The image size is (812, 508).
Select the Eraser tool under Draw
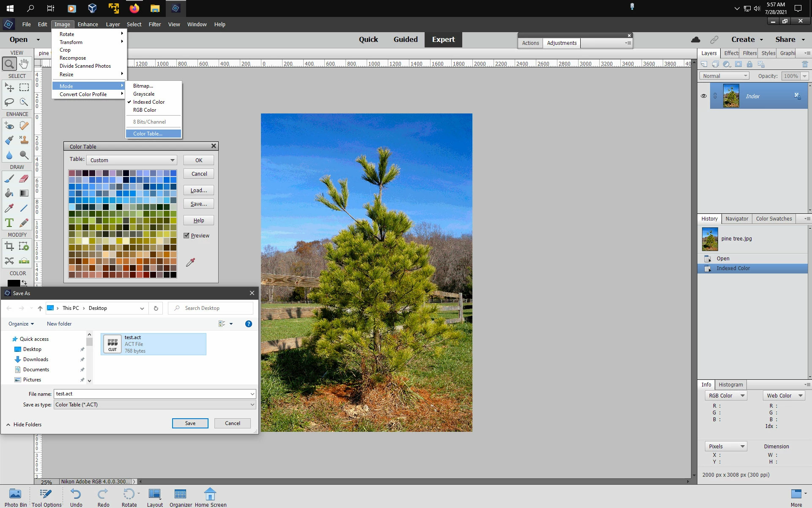pyautogui.click(x=24, y=179)
